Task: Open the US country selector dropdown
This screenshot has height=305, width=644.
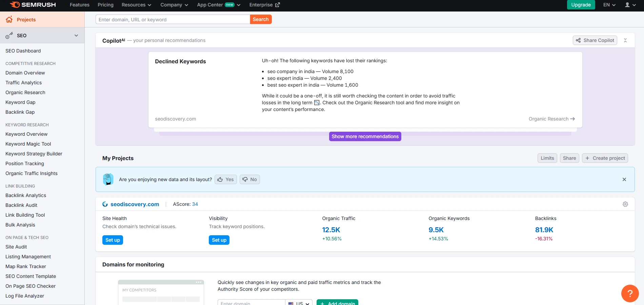Action: coord(299,303)
